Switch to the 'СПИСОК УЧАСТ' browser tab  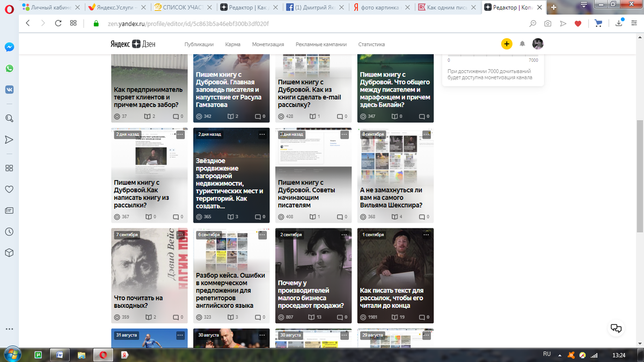click(x=183, y=8)
